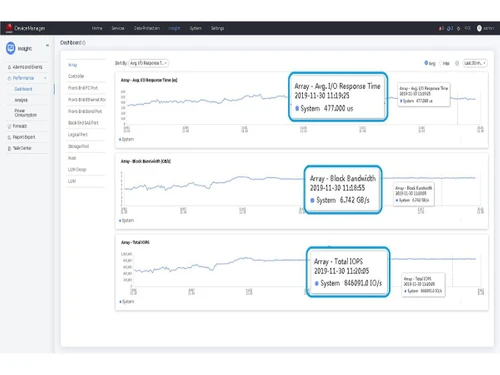Select the Storage Pool tab
The height and width of the screenshot is (375, 500).
pyautogui.click(x=78, y=146)
